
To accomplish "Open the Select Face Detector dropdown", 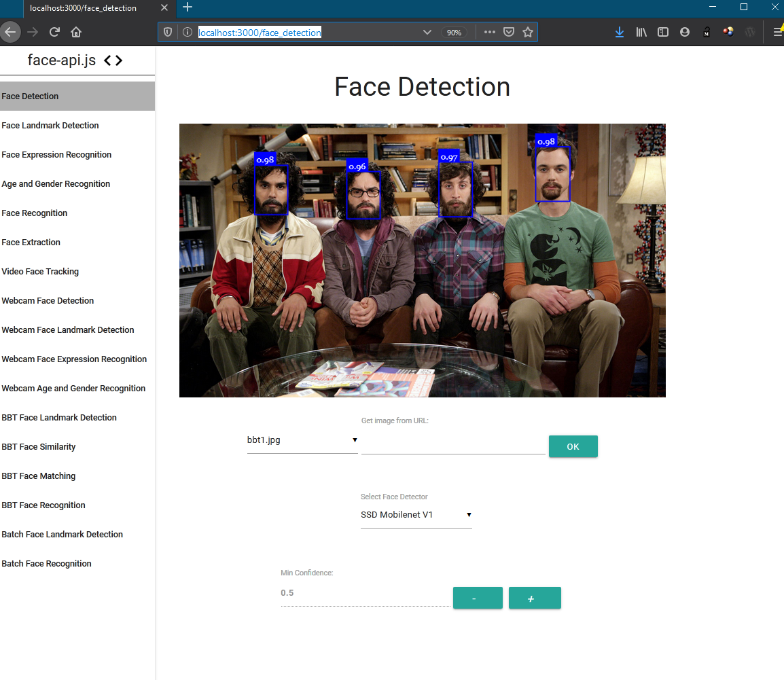I will coord(416,514).
